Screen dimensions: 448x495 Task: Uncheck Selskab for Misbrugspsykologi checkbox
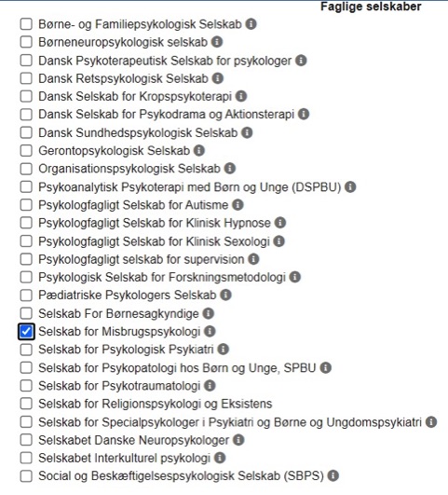pyautogui.click(x=26, y=332)
